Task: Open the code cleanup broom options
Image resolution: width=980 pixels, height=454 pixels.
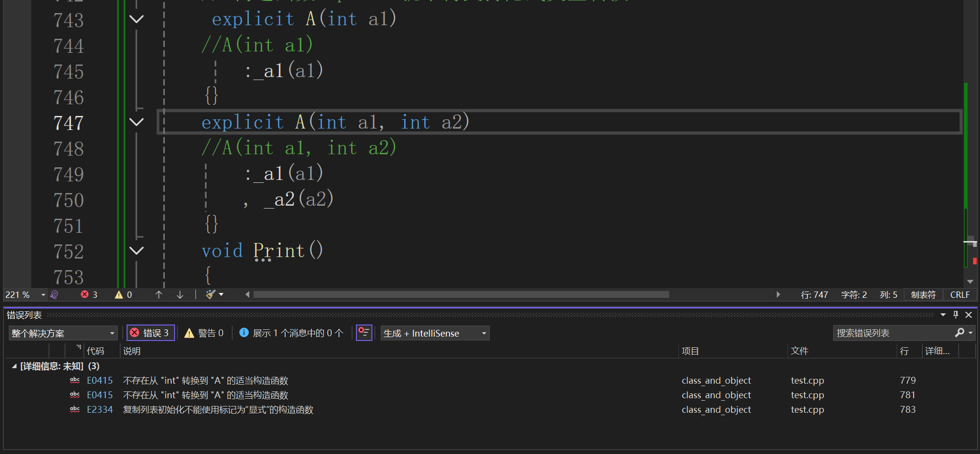Action: pyautogui.click(x=210, y=294)
